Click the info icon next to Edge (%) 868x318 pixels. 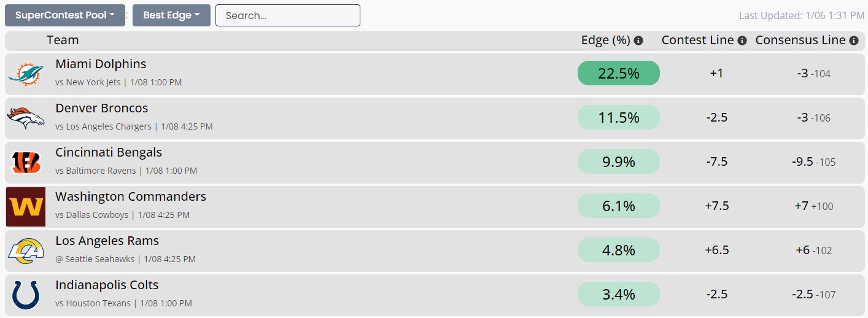point(638,41)
